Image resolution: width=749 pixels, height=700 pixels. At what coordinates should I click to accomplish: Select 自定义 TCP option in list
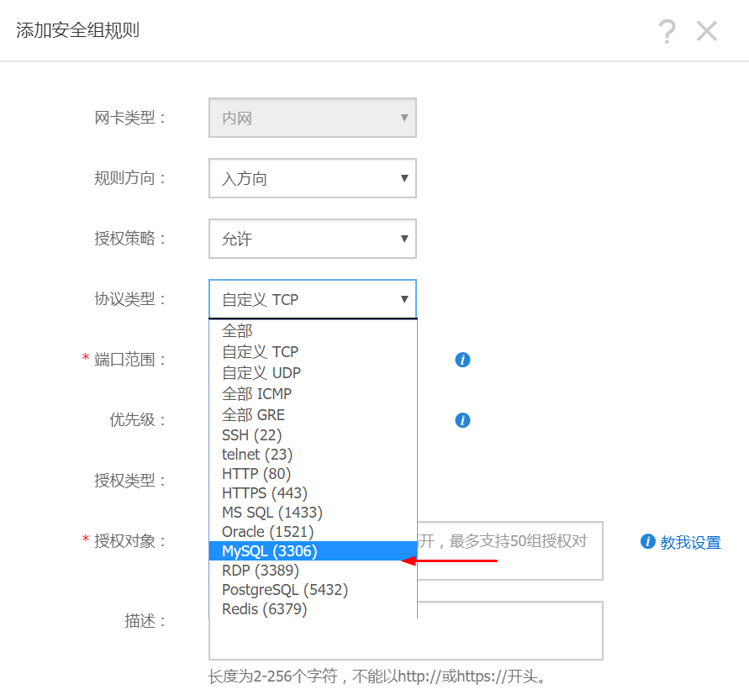(x=313, y=351)
